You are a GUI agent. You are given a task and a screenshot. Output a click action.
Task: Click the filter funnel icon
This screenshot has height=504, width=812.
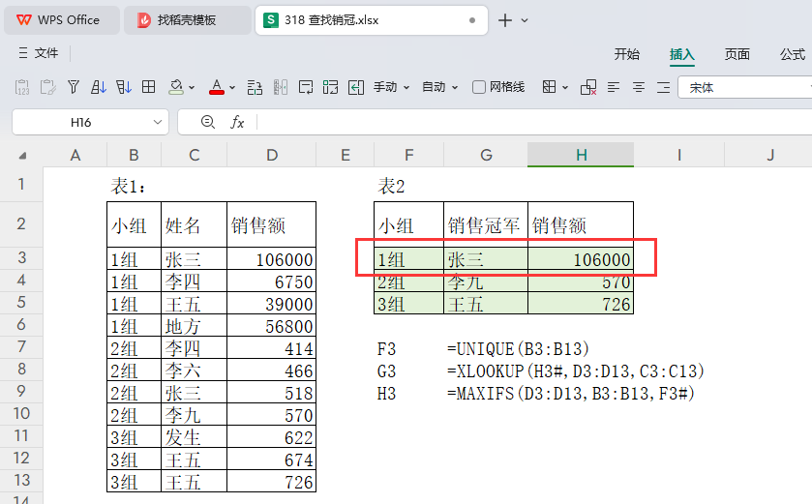click(x=73, y=87)
